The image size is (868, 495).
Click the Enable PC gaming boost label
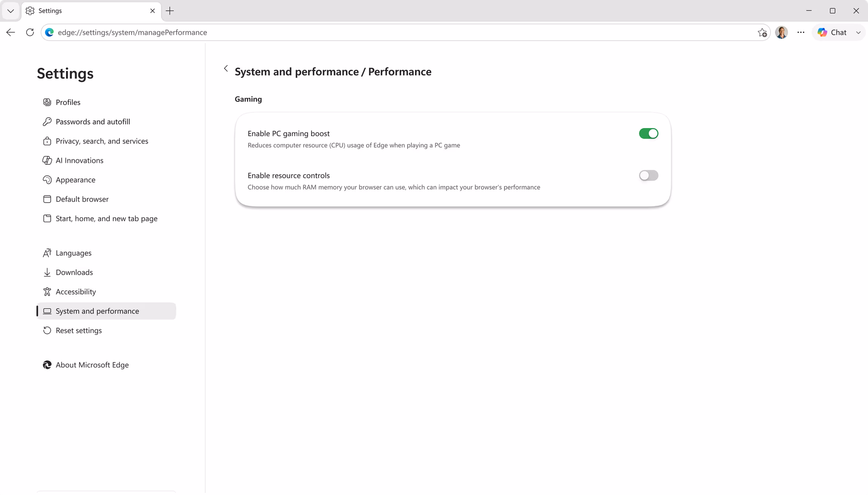click(x=288, y=133)
